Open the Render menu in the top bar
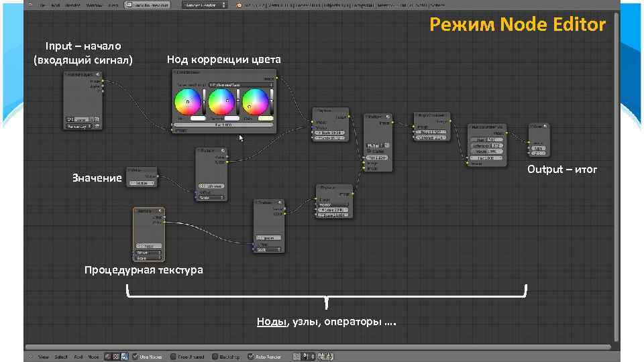 73,5
